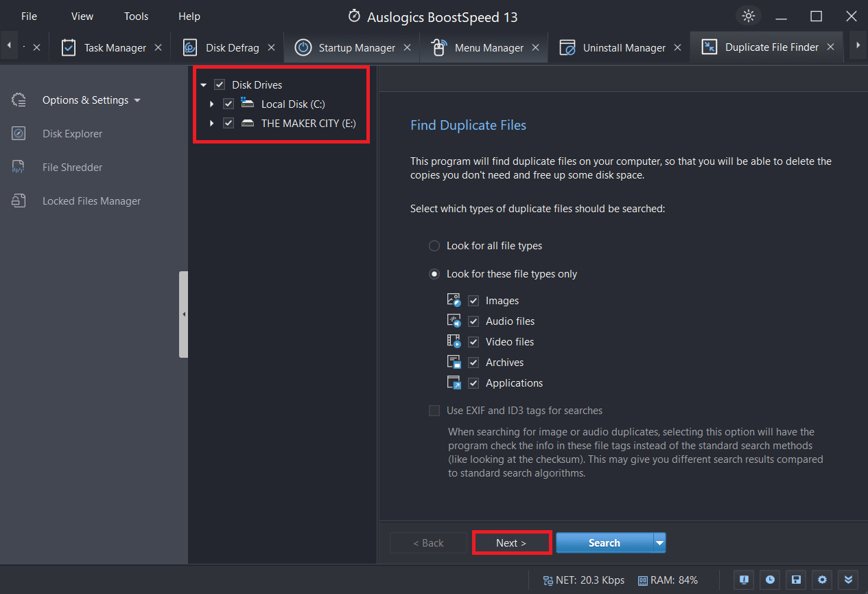Click the File Shredder sidebar icon
The width and height of the screenshot is (868, 594).
pyautogui.click(x=19, y=168)
